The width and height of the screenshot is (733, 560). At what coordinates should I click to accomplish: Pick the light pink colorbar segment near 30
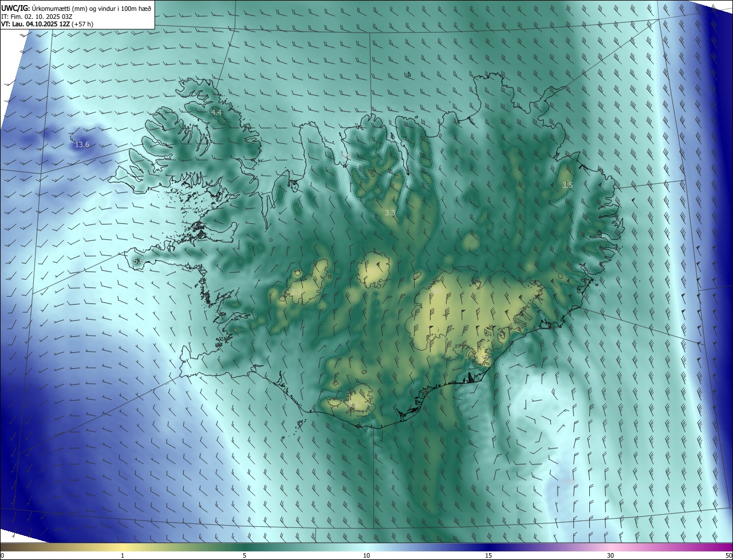tap(610, 547)
